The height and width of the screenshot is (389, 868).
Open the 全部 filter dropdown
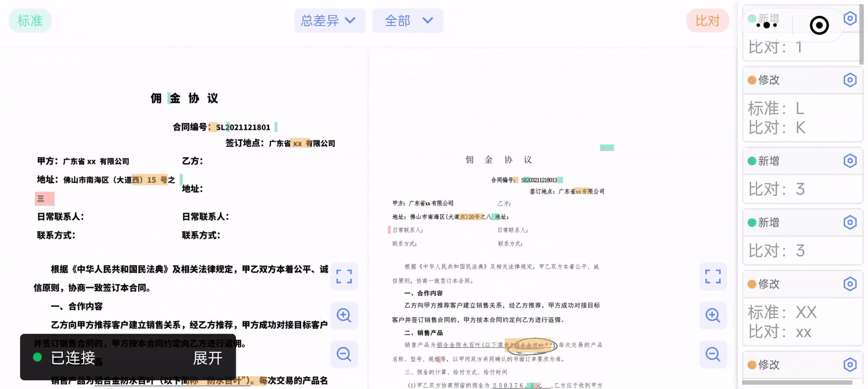click(407, 21)
